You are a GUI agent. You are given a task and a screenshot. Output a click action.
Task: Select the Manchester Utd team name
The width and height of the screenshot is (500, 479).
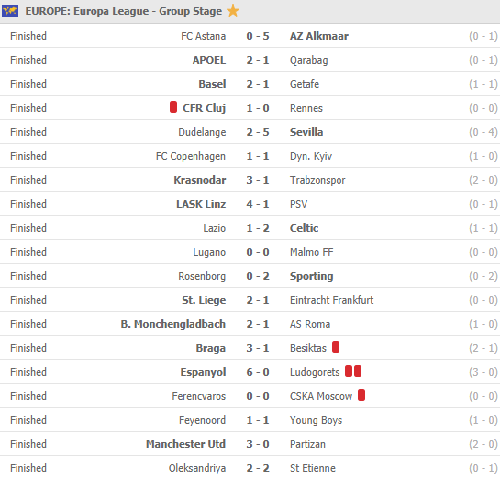point(186,444)
